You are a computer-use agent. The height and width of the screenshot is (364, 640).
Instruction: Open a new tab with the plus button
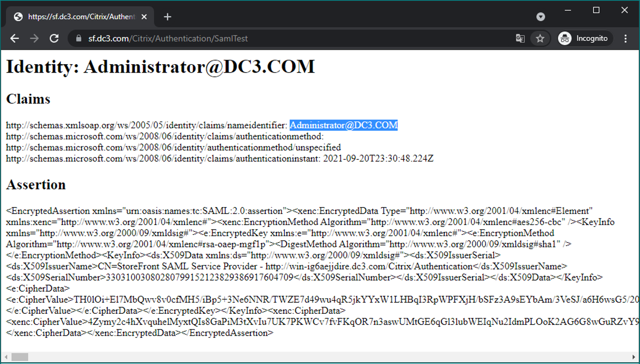[167, 17]
